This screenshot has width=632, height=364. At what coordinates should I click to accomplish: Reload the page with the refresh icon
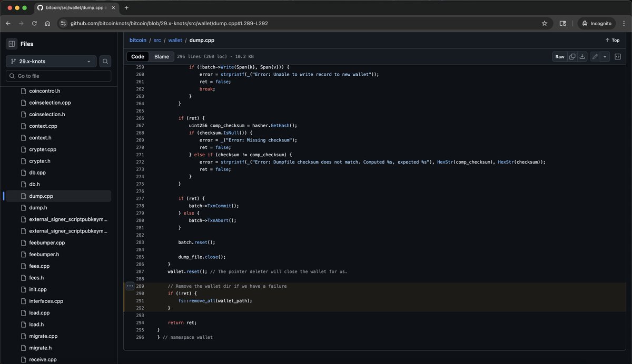(x=34, y=23)
